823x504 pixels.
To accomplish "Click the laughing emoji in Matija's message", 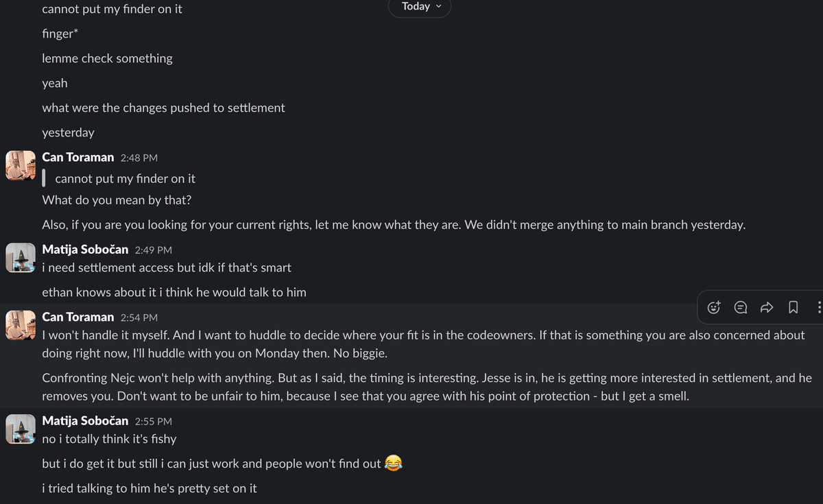I will (x=393, y=463).
